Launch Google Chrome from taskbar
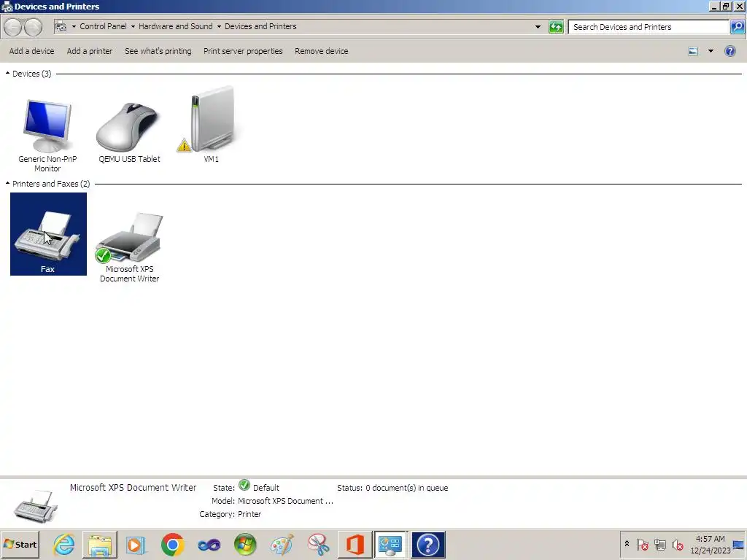This screenshot has width=747, height=560. coord(172,544)
